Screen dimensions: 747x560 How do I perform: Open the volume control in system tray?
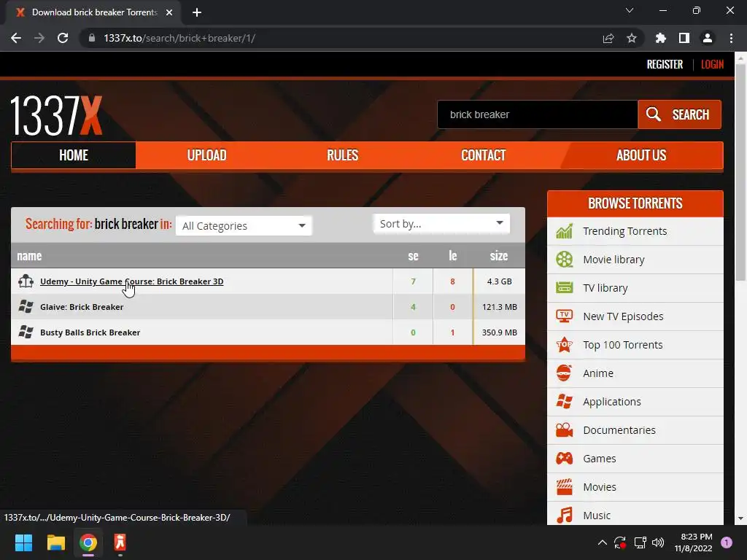pyautogui.click(x=658, y=542)
